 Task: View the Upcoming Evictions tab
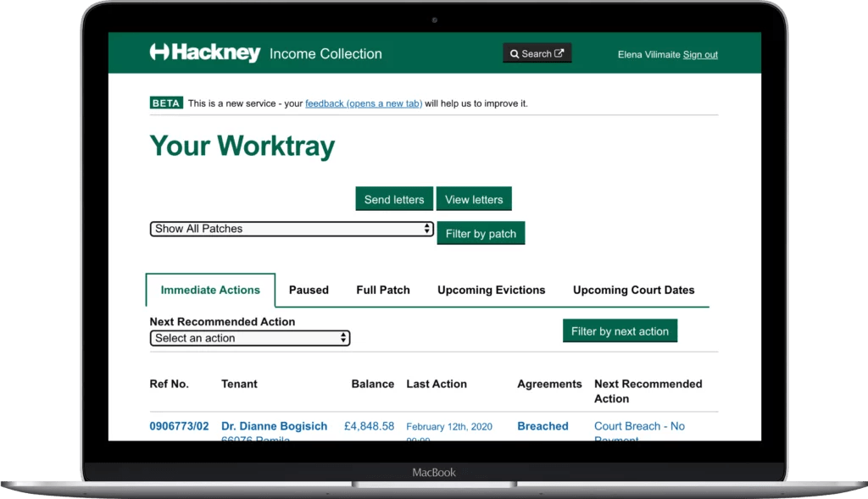coord(491,290)
